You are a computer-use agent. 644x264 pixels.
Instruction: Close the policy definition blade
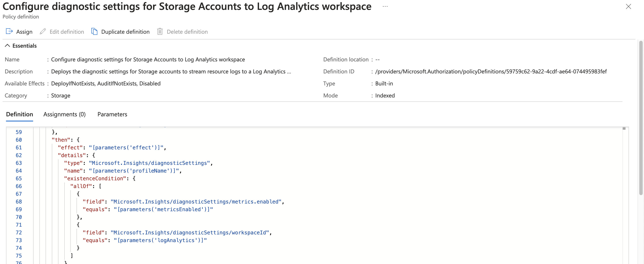pyautogui.click(x=629, y=7)
